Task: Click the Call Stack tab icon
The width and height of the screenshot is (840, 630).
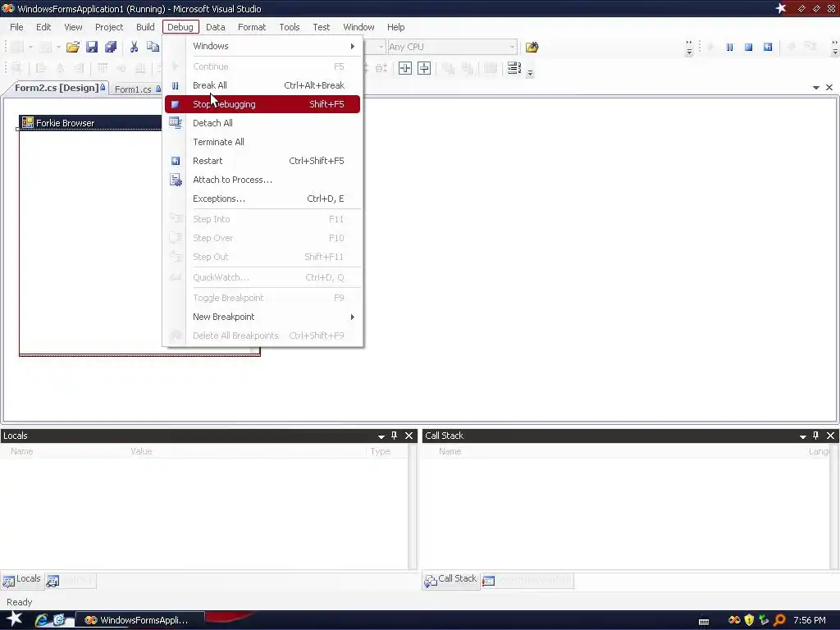Action: (x=430, y=581)
